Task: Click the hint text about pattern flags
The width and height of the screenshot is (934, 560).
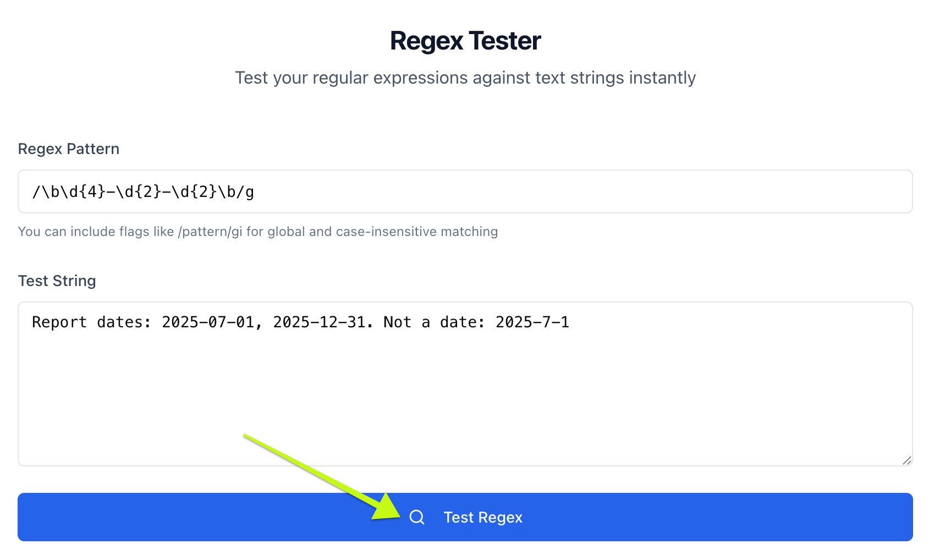Action: (x=257, y=232)
